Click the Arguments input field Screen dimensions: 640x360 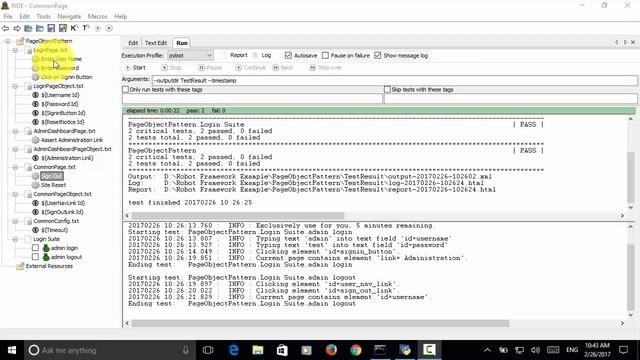coord(394,80)
